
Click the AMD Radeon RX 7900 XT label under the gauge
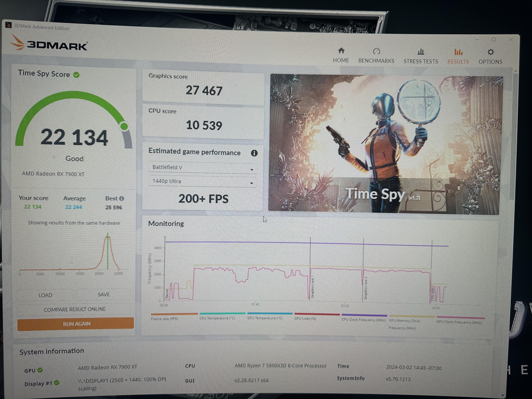point(53,174)
